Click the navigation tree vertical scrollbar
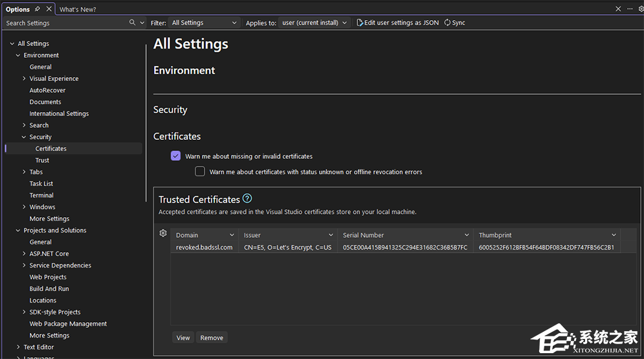This screenshot has width=644, height=359. 146,123
